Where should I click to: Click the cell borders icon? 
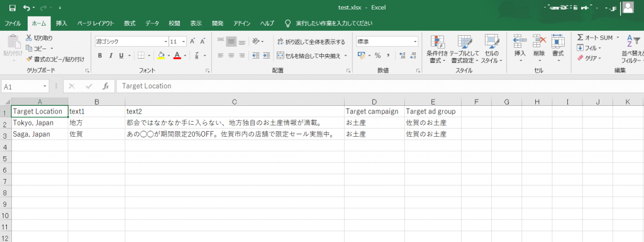[141, 55]
